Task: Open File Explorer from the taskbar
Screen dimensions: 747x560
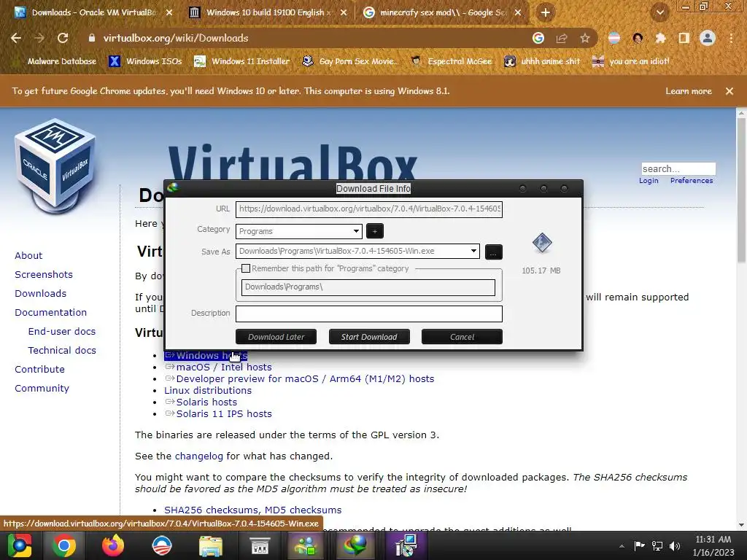Action: (211, 545)
